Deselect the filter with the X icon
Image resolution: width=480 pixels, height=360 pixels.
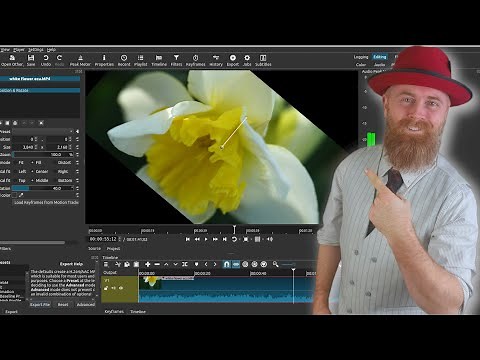click(x=41, y=123)
